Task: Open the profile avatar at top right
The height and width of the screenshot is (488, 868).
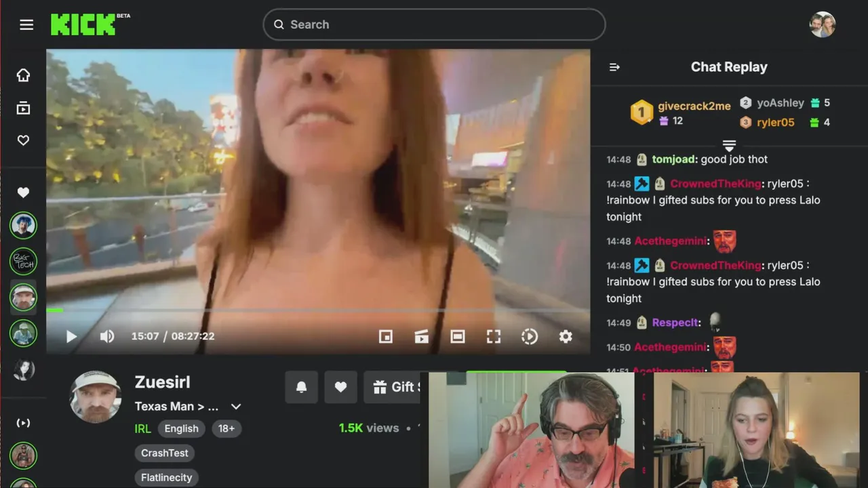Action: coord(823,24)
